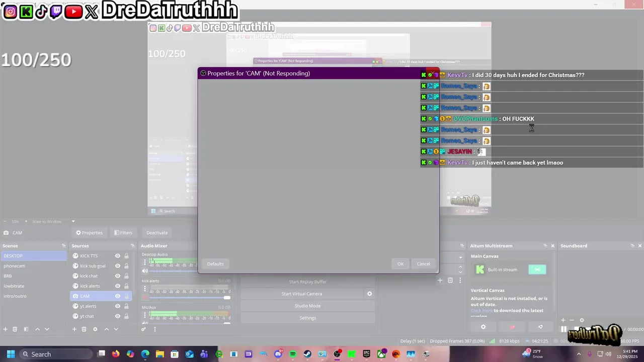Remove a Soundboard sound with minus icon
The width and height of the screenshot is (644, 362).
click(x=572, y=320)
